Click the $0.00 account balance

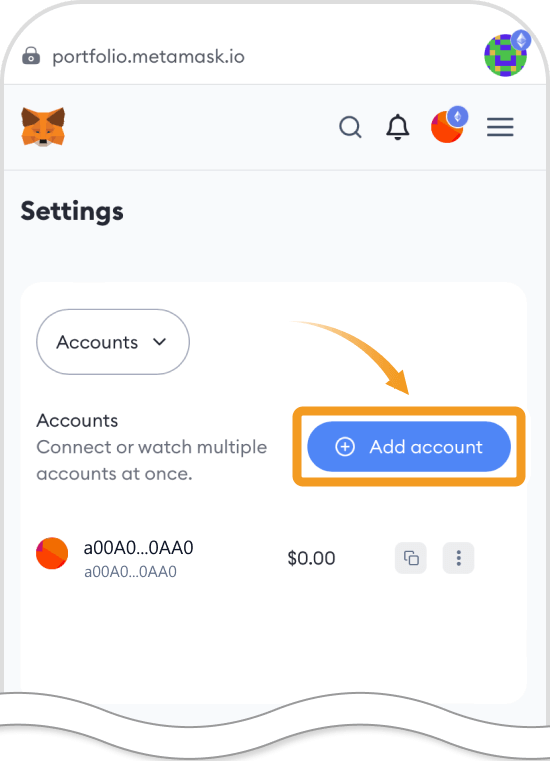pyautogui.click(x=311, y=558)
